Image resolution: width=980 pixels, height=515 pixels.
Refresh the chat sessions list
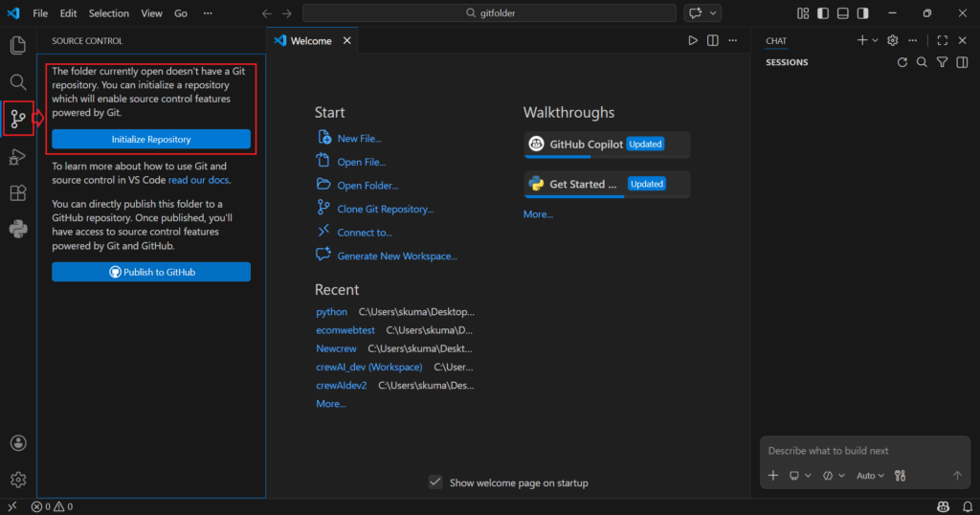pyautogui.click(x=902, y=62)
